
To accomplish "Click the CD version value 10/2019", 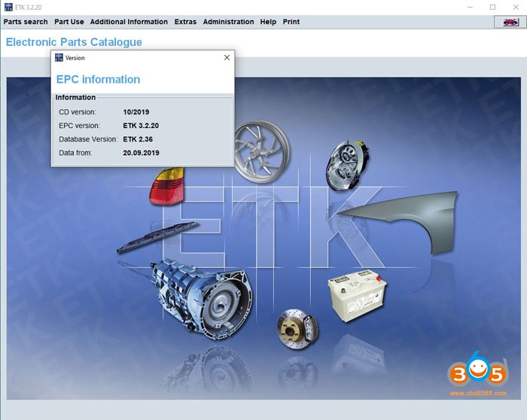I will coord(136,112).
